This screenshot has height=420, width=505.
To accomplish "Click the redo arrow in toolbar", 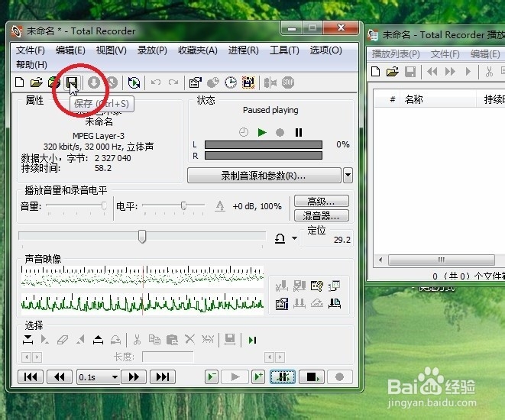I will (x=173, y=82).
